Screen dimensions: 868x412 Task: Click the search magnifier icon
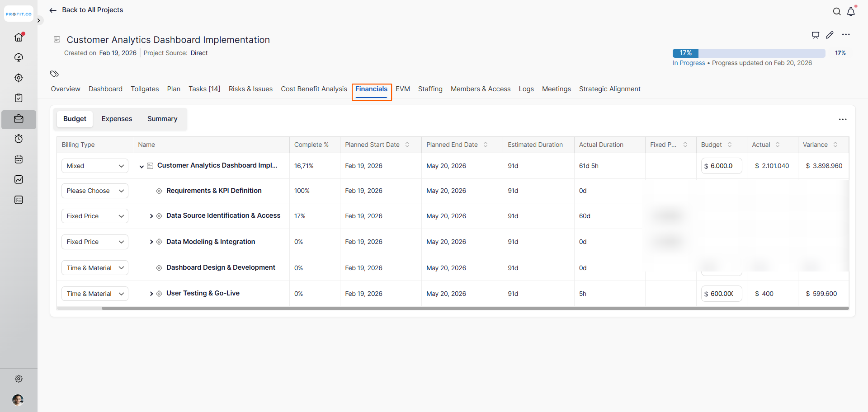click(837, 11)
